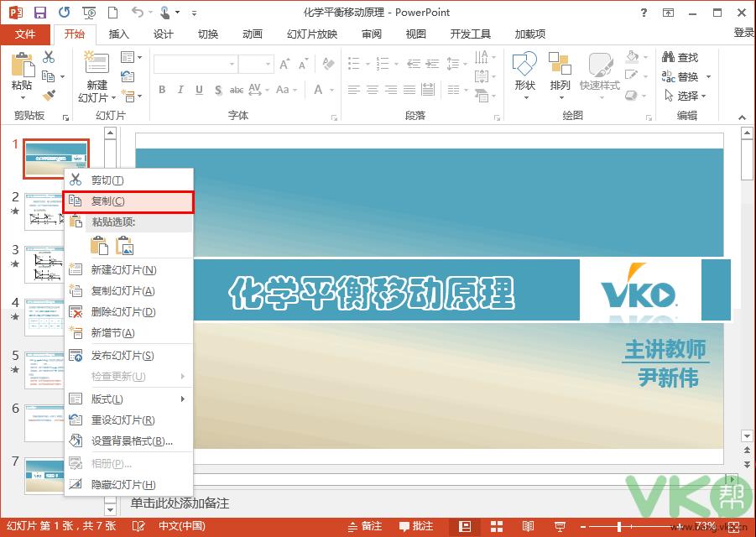Click Paste as Picture option icon

(x=124, y=245)
